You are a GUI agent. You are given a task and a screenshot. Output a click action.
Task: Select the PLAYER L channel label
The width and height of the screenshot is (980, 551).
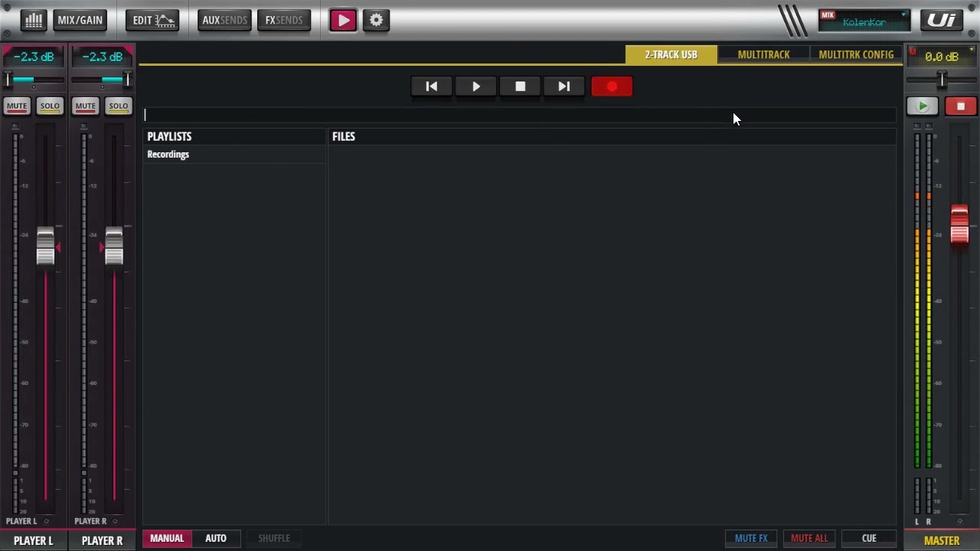34,540
